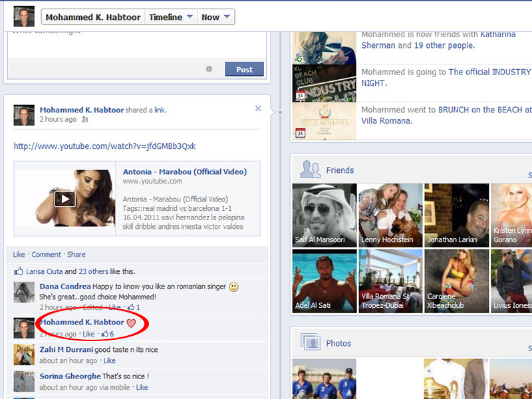532x399 pixels.
Task: Click the Share link under the post
Action: tap(76, 255)
